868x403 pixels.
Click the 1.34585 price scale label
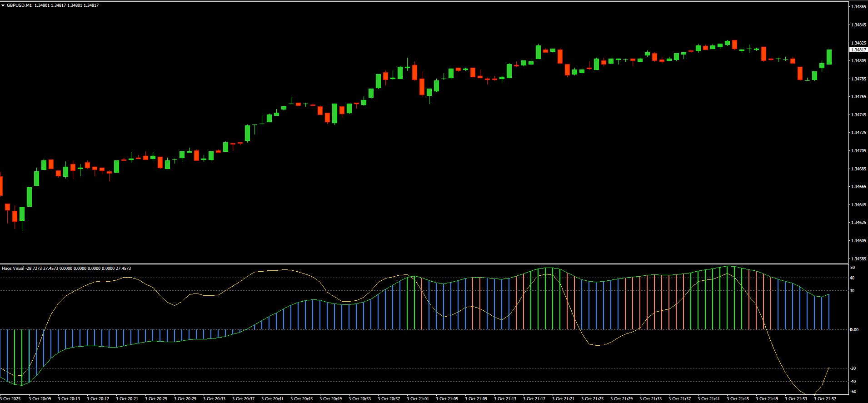click(858, 259)
